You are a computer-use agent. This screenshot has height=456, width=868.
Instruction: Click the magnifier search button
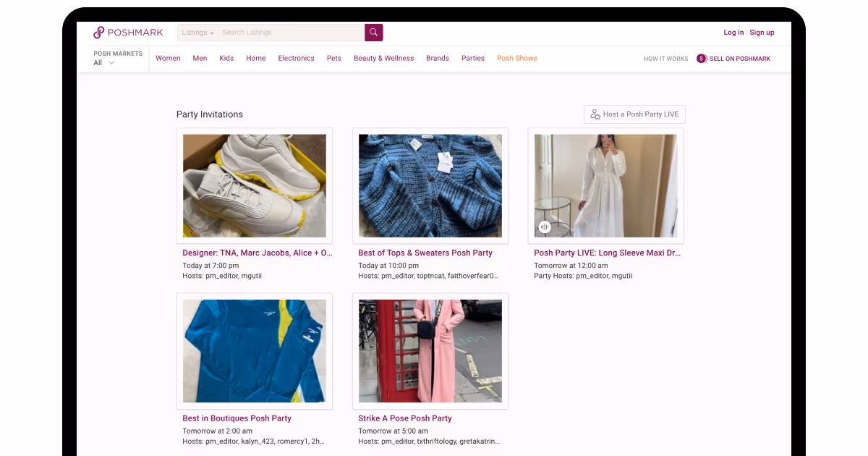point(374,33)
